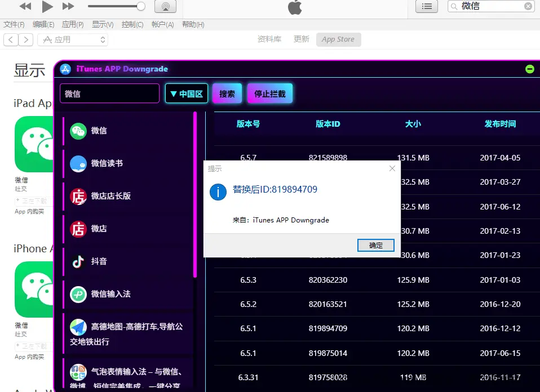Clear the iTunes search field with X icon
540x392 pixels.
point(528,6)
